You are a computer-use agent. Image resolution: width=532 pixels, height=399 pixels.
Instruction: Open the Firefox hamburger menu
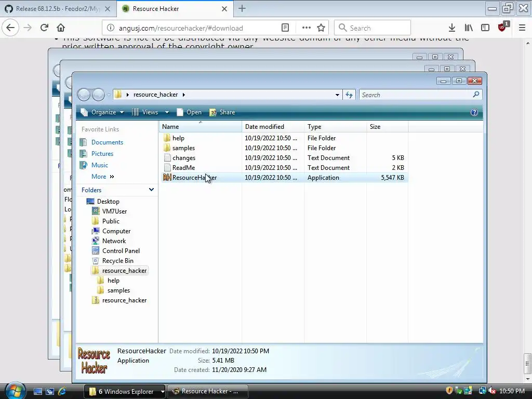(x=522, y=28)
